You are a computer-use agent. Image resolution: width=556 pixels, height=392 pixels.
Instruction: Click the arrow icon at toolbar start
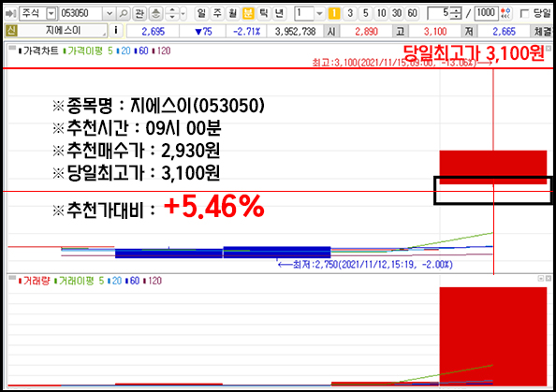[x=10, y=14]
